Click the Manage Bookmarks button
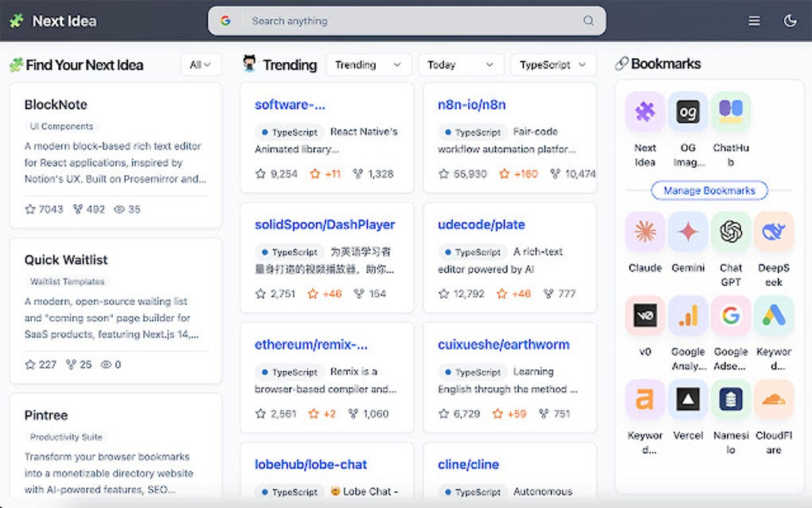 click(x=709, y=190)
